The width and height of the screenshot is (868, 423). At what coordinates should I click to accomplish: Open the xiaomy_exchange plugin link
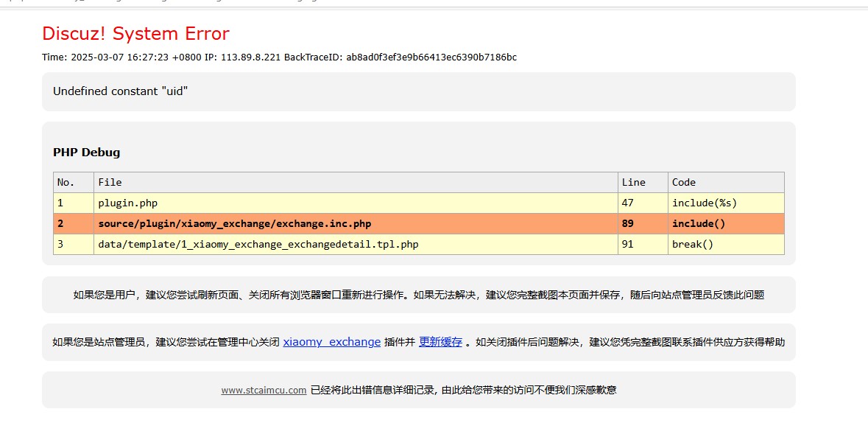point(331,342)
